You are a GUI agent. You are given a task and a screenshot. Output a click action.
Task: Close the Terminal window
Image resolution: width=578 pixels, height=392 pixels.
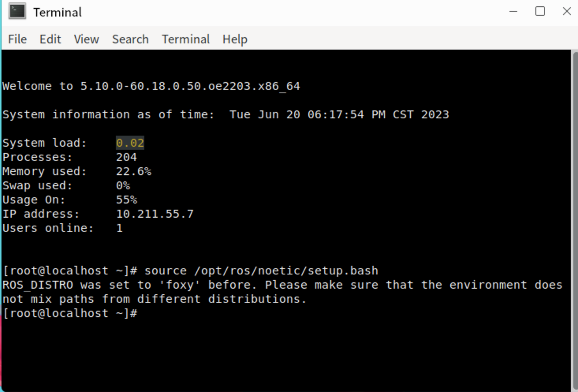(567, 11)
